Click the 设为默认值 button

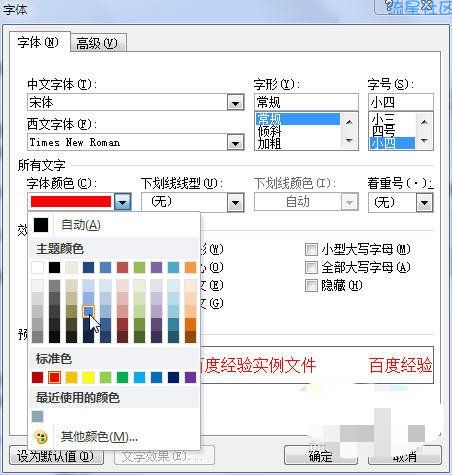56,455
